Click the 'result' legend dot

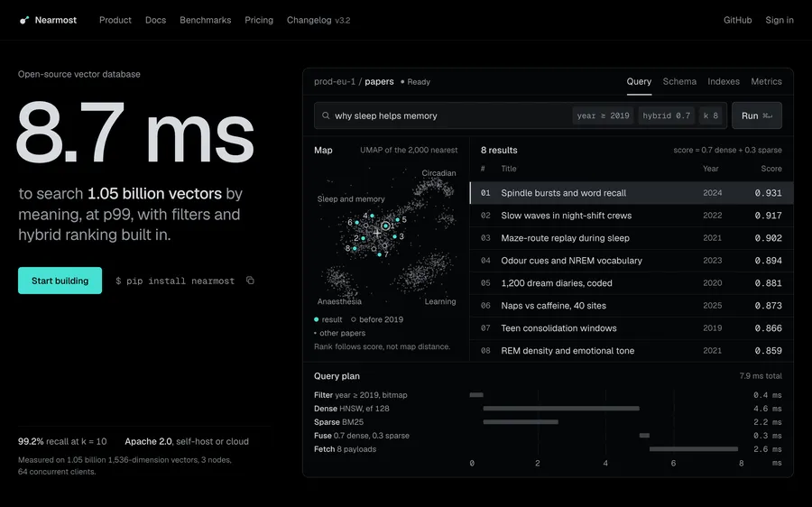pyautogui.click(x=317, y=319)
